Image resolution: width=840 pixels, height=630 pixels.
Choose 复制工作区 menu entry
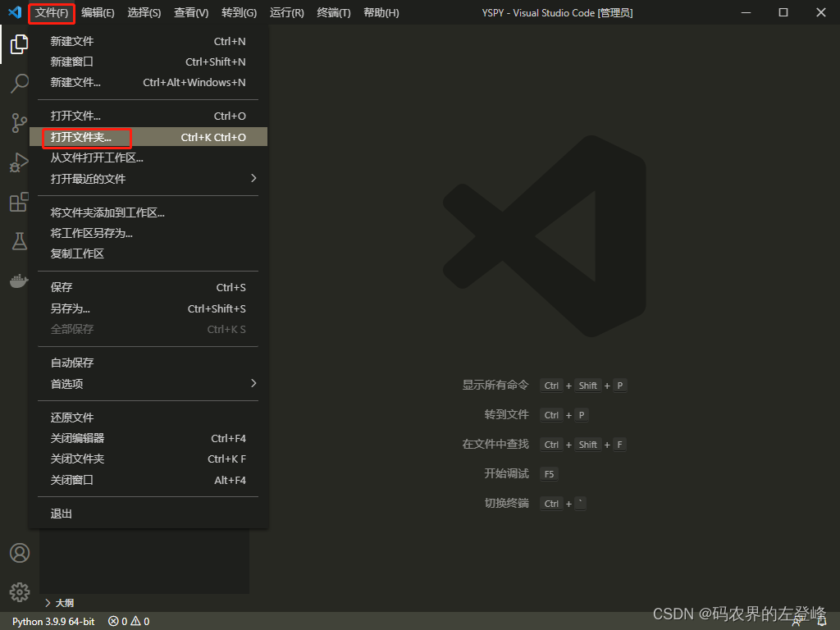148,254
